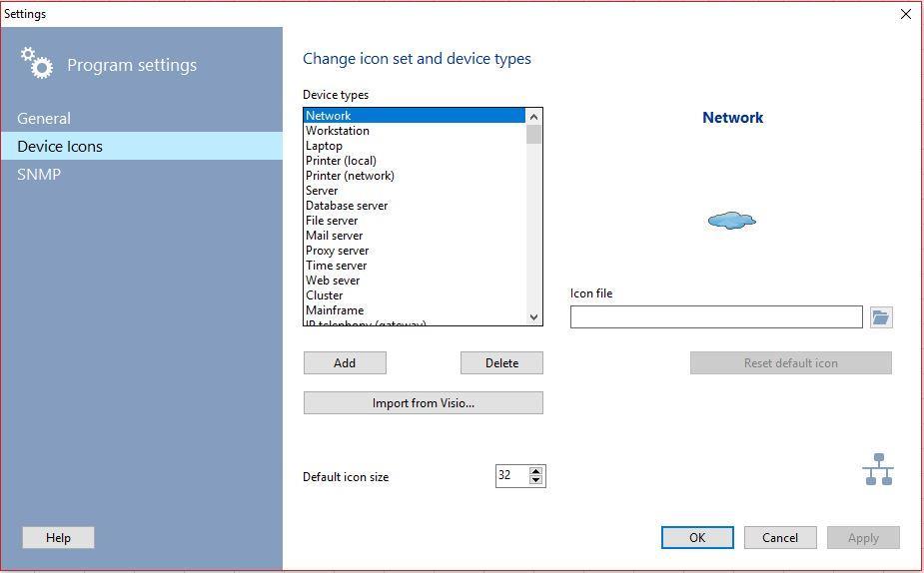The height and width of the screenshot is (573, 924).
Task: Click the network topology icon at bottom right
Action: pos(878,469)
